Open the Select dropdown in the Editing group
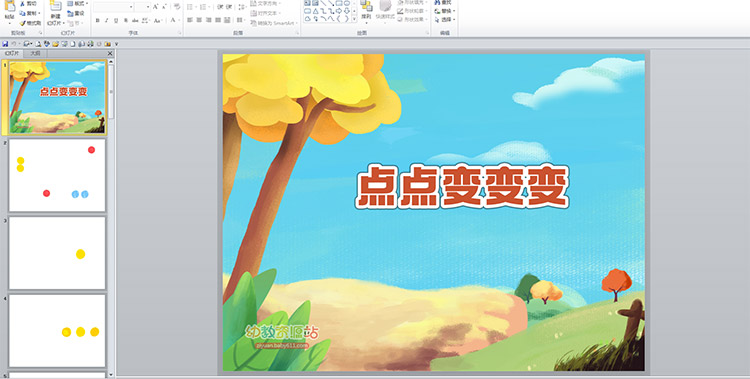 (x=445, y=20)
